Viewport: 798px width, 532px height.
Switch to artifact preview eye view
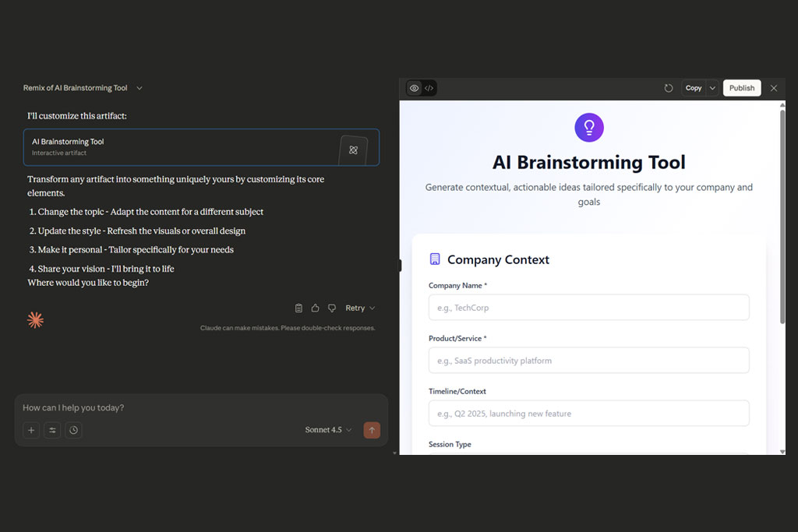click(414, 88)
